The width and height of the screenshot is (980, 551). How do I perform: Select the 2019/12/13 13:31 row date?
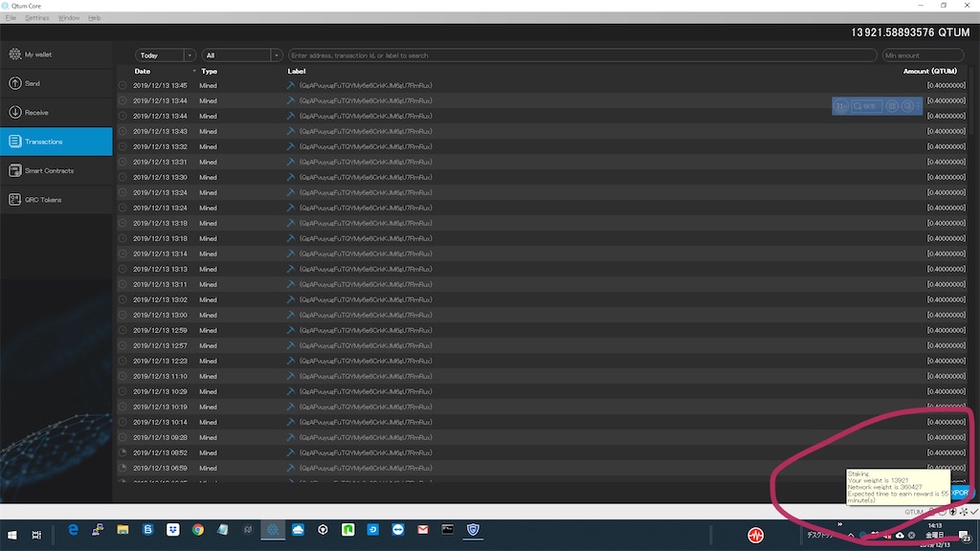[x=160, y=162]
